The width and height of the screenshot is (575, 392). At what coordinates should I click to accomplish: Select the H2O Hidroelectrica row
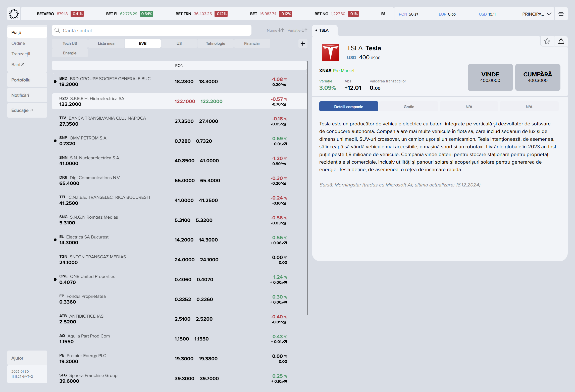click(x=179, y=101)
